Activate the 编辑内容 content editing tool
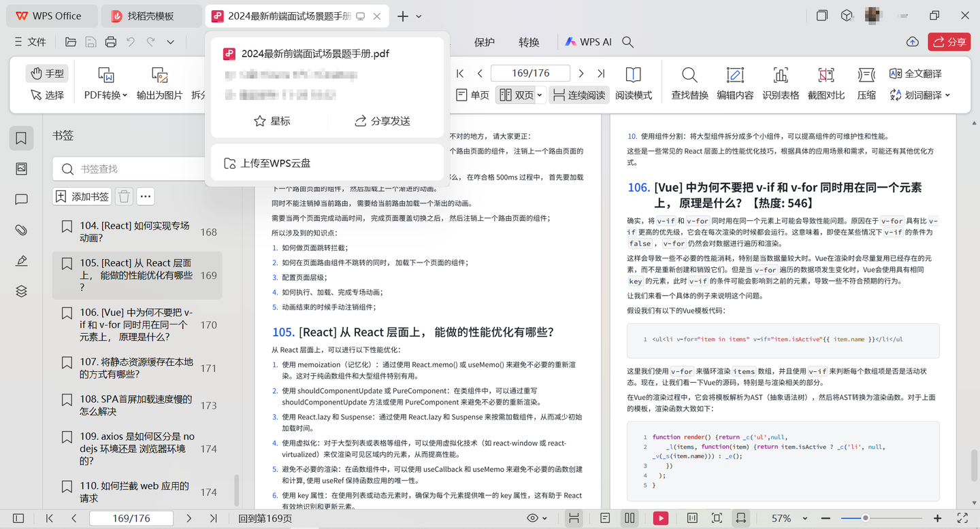Viewport: 980px width, 529px height. pyautogui.click(x=735, y=83)
